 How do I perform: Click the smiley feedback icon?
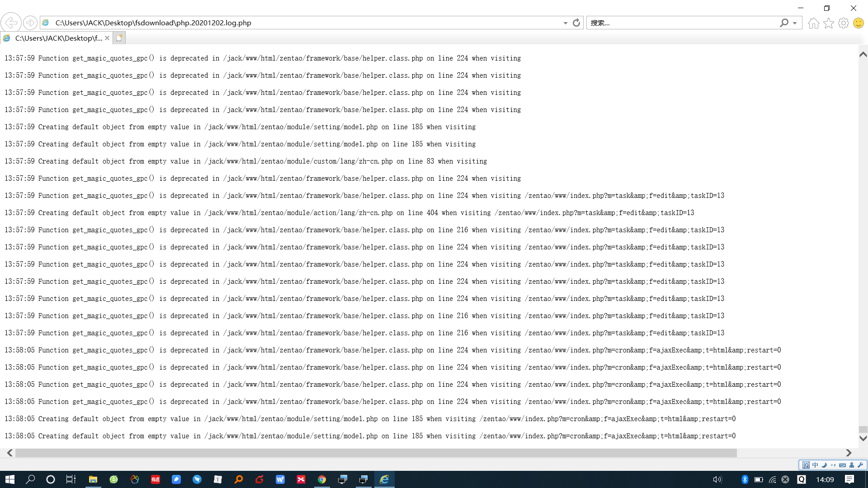(x=858, y=23)
